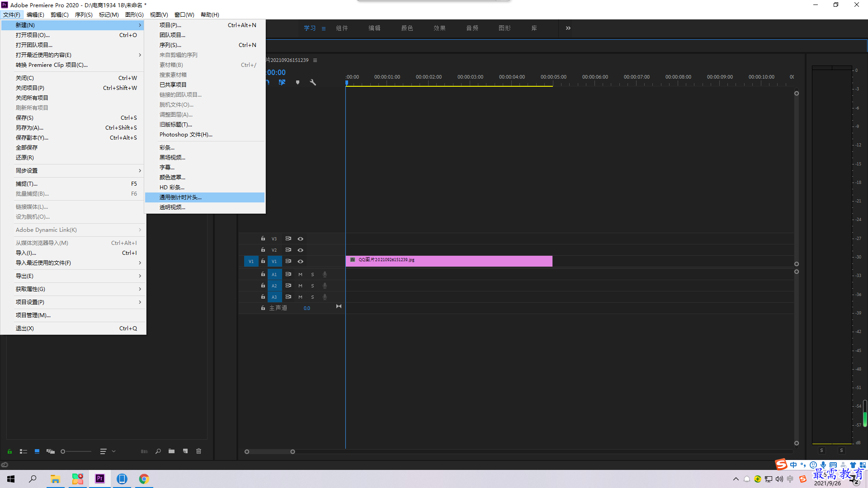This screenshot has width=868, height=488.
Task: Open the 学习 workspace menu icon
Action: click(324, 28)
